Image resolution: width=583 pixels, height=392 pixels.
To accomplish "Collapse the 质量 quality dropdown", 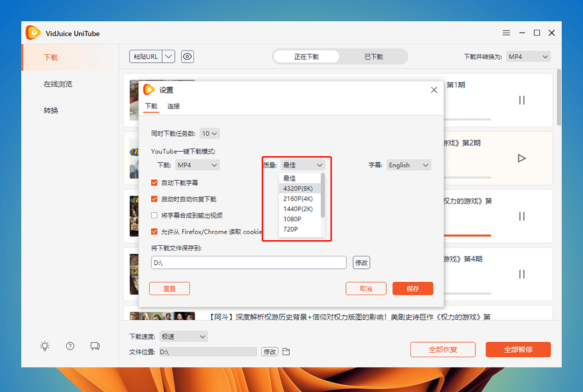I will (x=302, y=165).
